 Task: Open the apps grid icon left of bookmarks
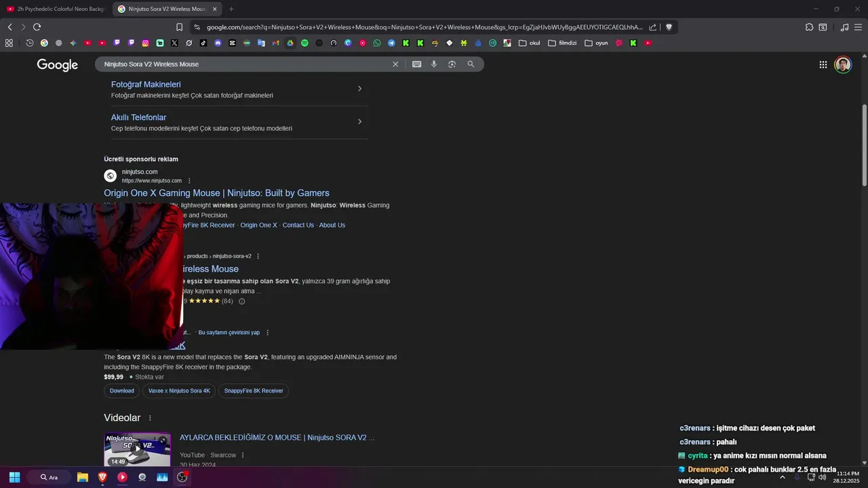coord(9,43)
